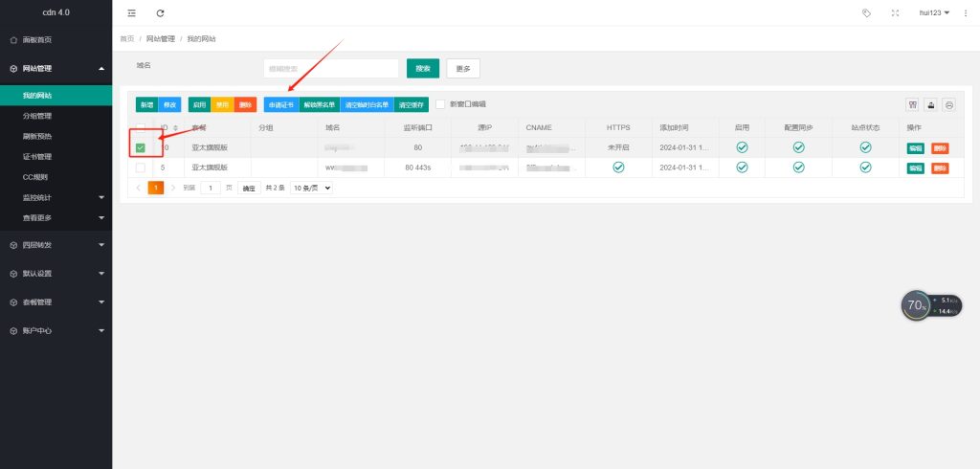Screen dimensions: 980x469
Task: Click the 申请证书 button
Action: (x=281, y=104)
